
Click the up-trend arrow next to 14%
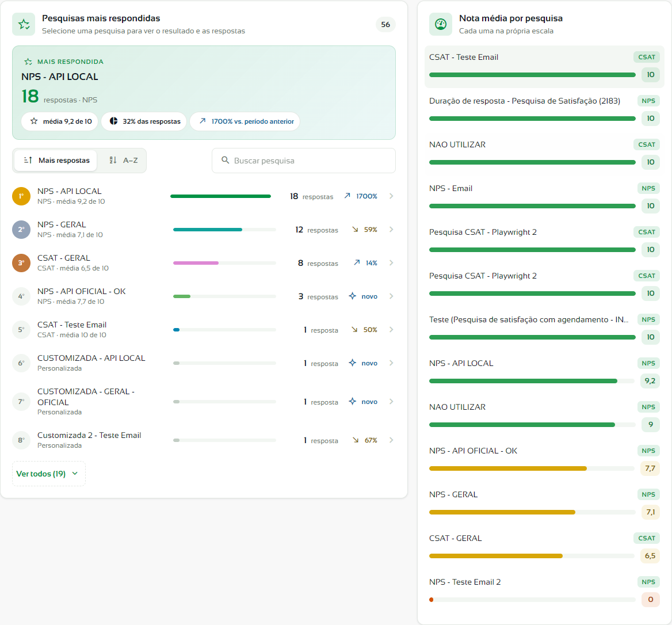click(357, 263)
